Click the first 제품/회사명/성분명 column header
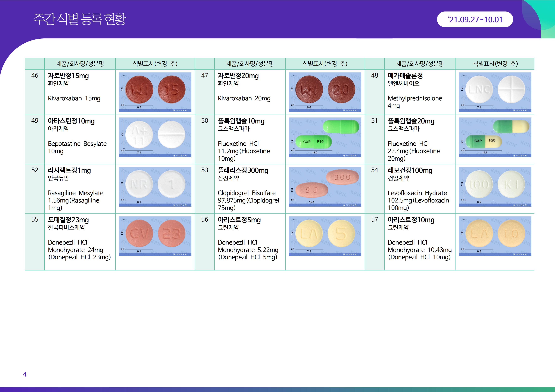Image resolution: width=555 pixels, height=392 pixels. (x=80, y=64)
